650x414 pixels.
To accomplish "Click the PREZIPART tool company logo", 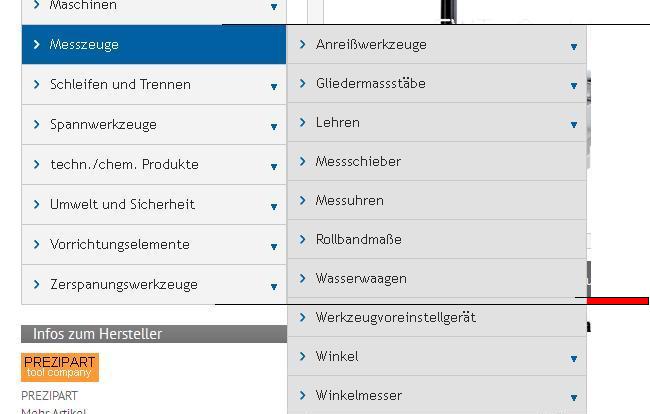I will 60,367.
